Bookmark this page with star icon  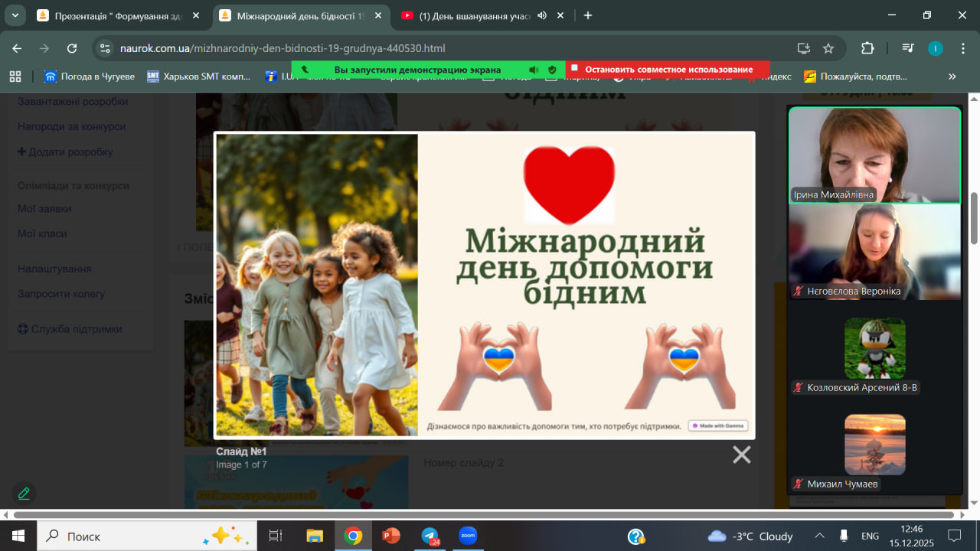click(x=828, y=48)
